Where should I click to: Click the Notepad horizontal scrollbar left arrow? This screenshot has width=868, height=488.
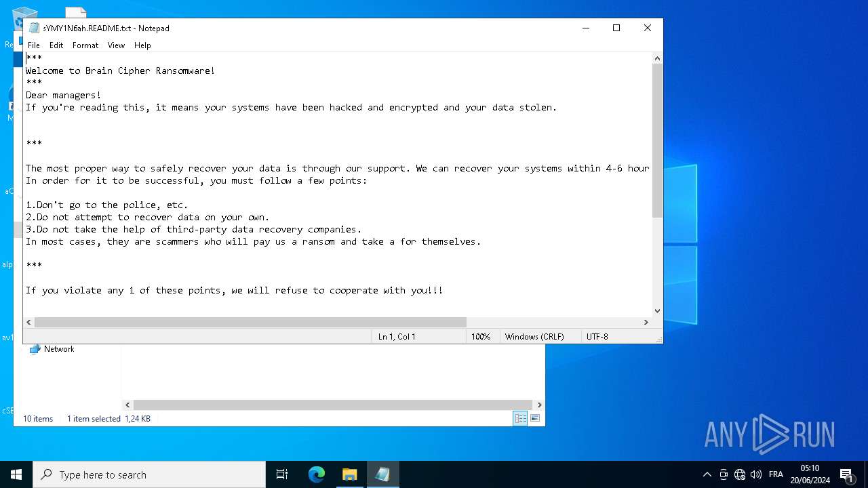coord(28,323)
